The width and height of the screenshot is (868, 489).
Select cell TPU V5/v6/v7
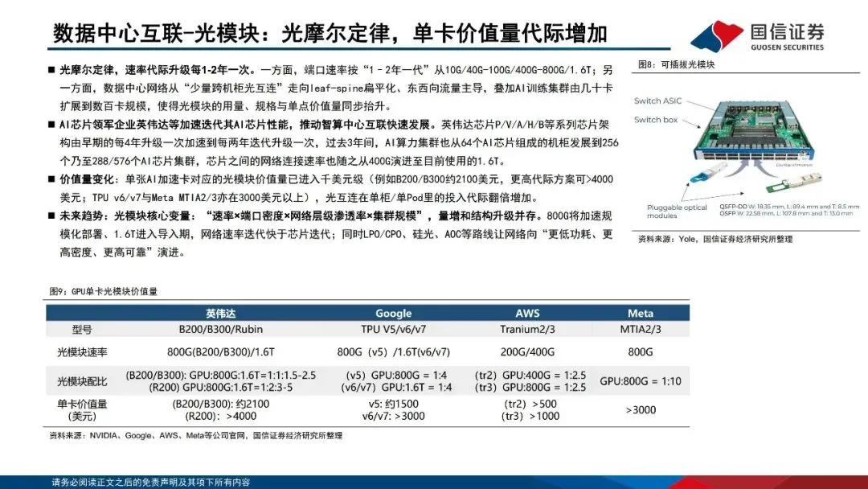[x=393, y=329]
